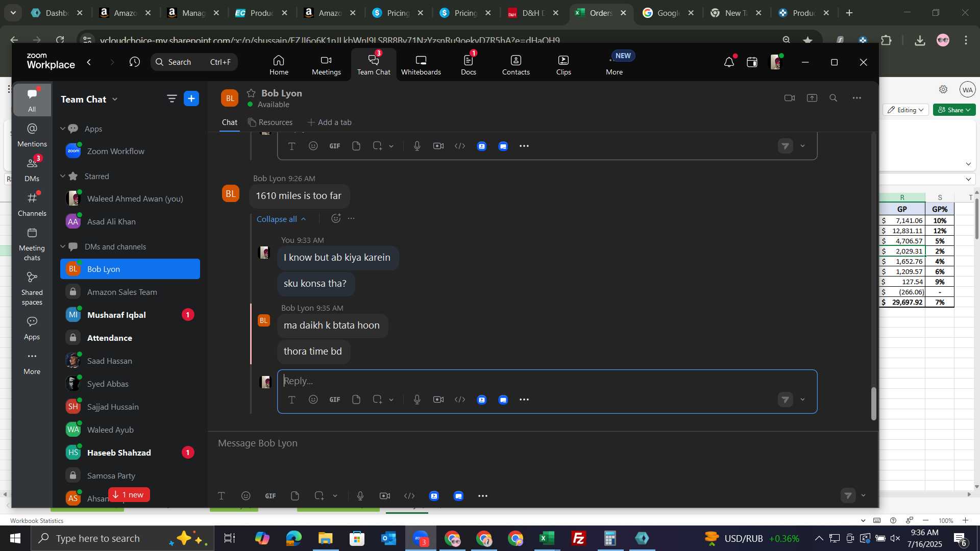Open the DMs sidebar section
The height and width of the screenshot is (551, 980).
click(x=32, y=170)
